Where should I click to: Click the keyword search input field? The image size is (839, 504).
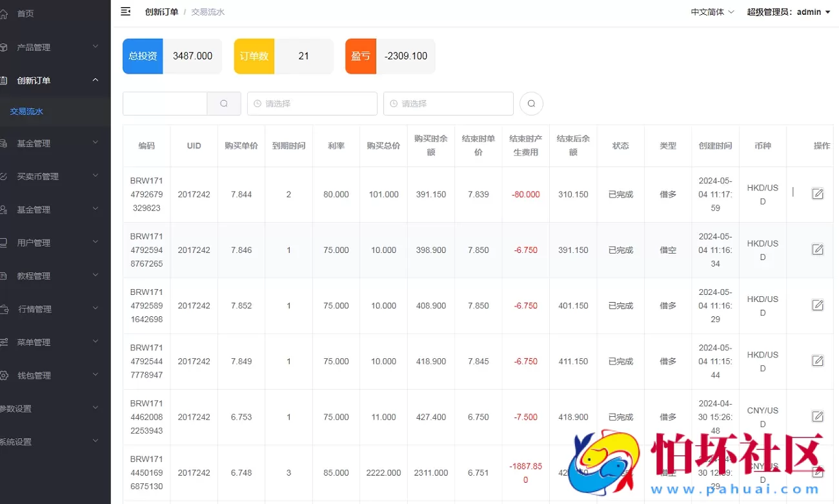pyautogui.click(x=165, y=103)
